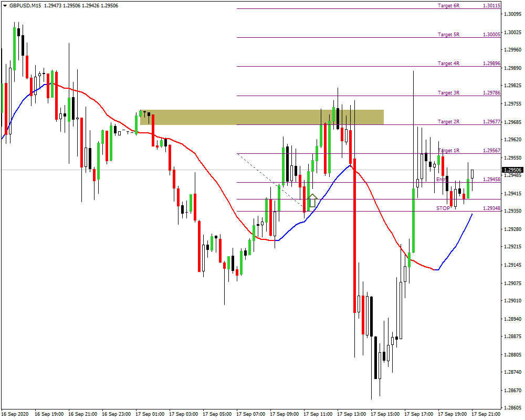Select the Target 1R line label
Screen dimensions: 525x420
pos(449,150)
